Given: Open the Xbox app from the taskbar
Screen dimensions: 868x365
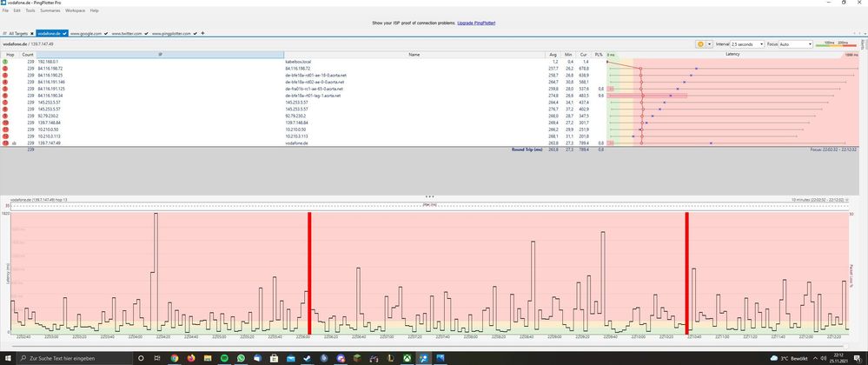Looking at the screenshot, I should pyautogui.click(x=407, y=358).
